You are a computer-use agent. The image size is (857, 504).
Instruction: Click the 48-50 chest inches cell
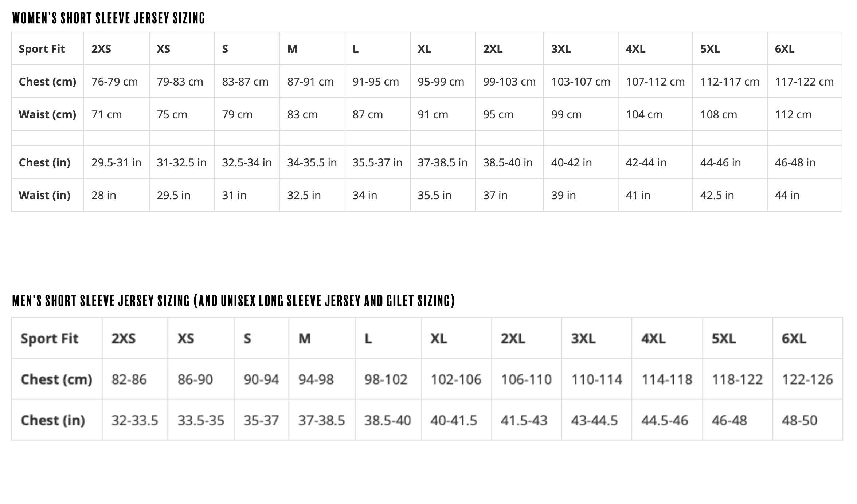[x=799, y=421]
